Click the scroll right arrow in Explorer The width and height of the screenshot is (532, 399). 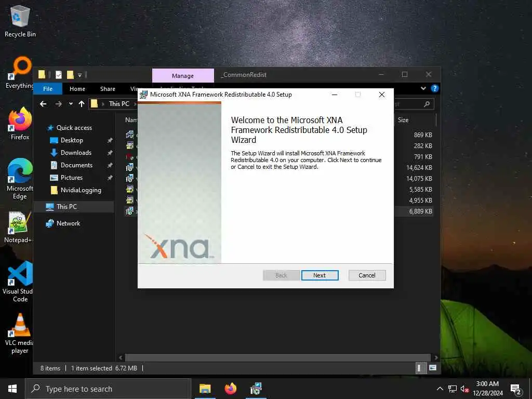point(436,357)
